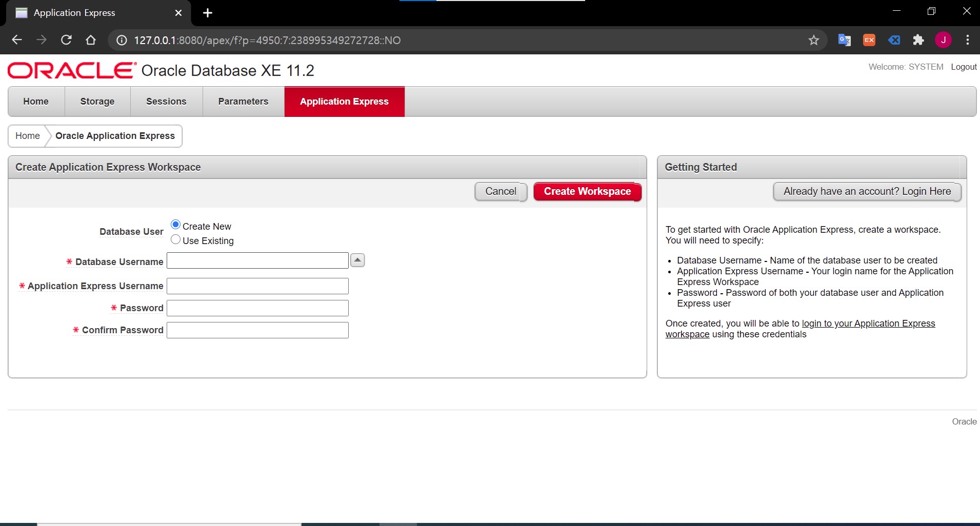The width and height of the screenshot is (980, 526).
Task: Click the Getting Started panel title
Action: [701, 167]
